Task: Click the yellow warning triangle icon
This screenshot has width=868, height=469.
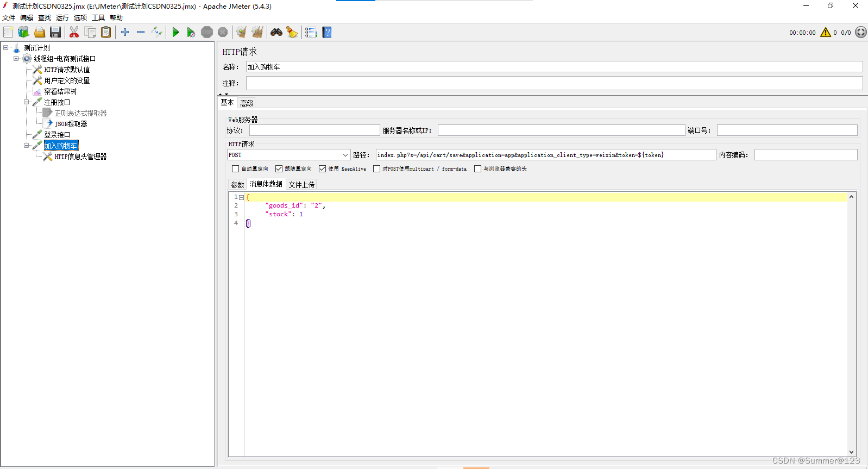Action: (826, 33)
